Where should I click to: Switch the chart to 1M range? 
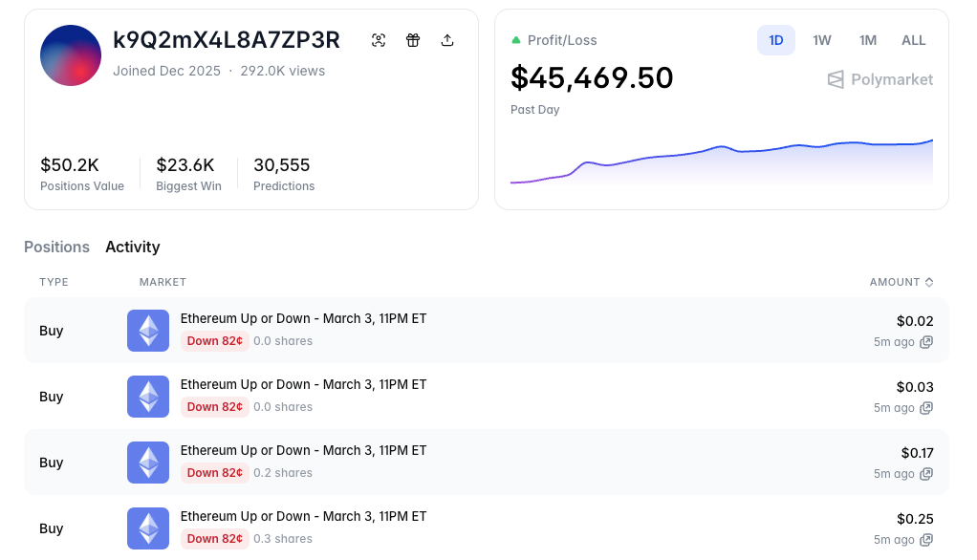pos(868,40)
